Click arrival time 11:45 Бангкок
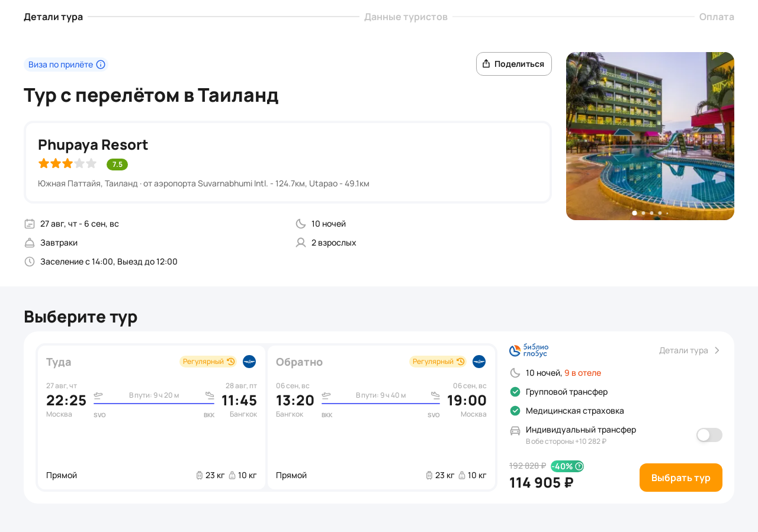 click(239, 401)
